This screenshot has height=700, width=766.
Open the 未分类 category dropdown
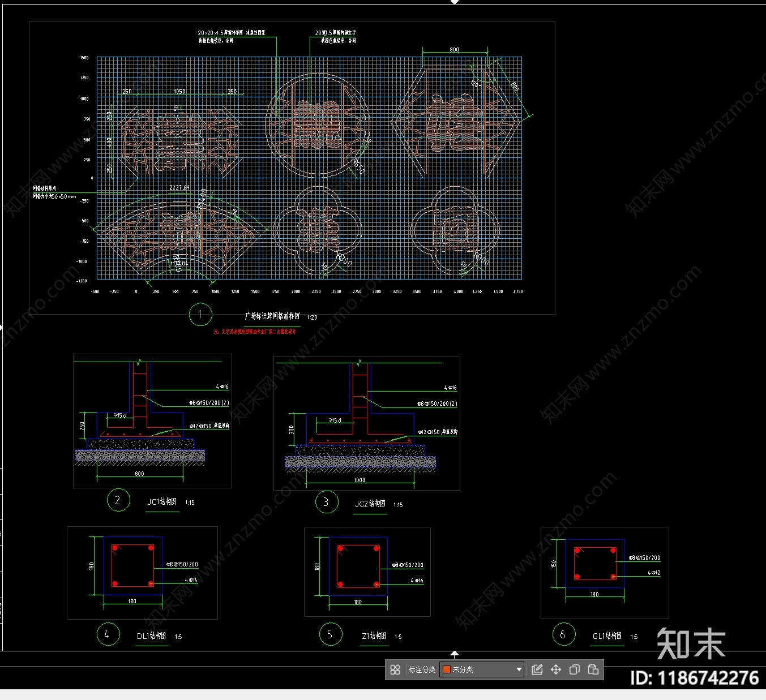(x=482, y=669)
